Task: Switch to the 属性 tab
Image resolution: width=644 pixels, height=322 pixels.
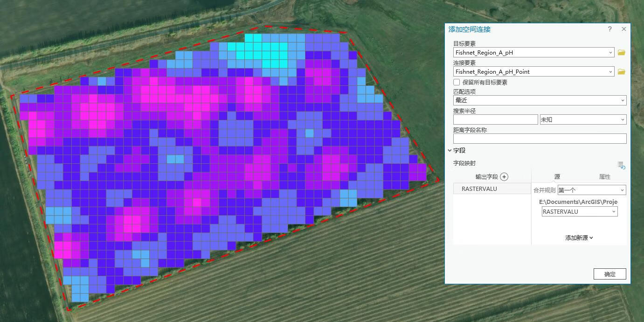Action: [604, 177]
